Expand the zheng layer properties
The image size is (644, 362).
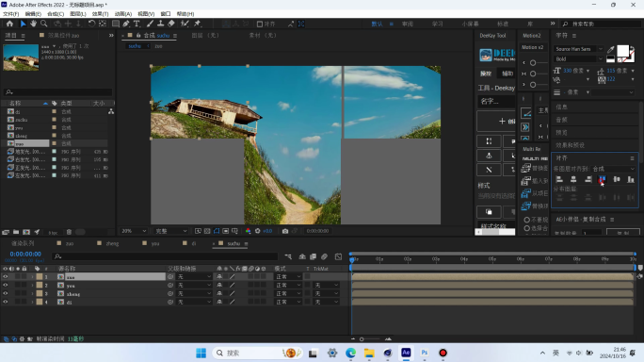point(32,294)
